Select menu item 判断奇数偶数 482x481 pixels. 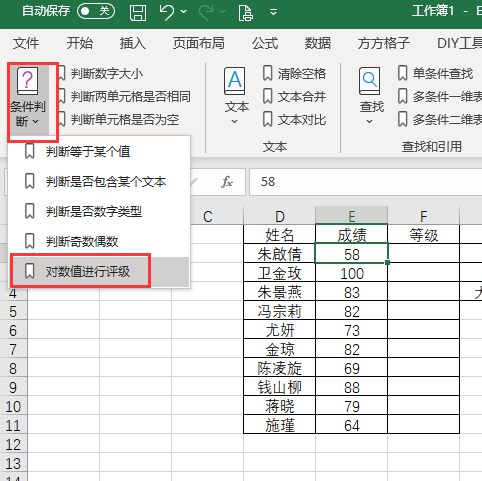point(99,241)
